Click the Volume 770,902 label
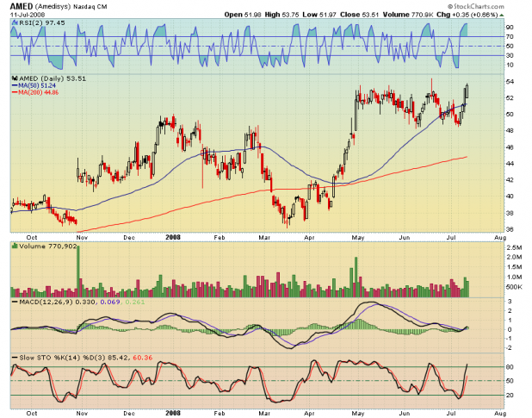Image resolution: width=532 pixels, height=418 pixels. coord(48,246)
